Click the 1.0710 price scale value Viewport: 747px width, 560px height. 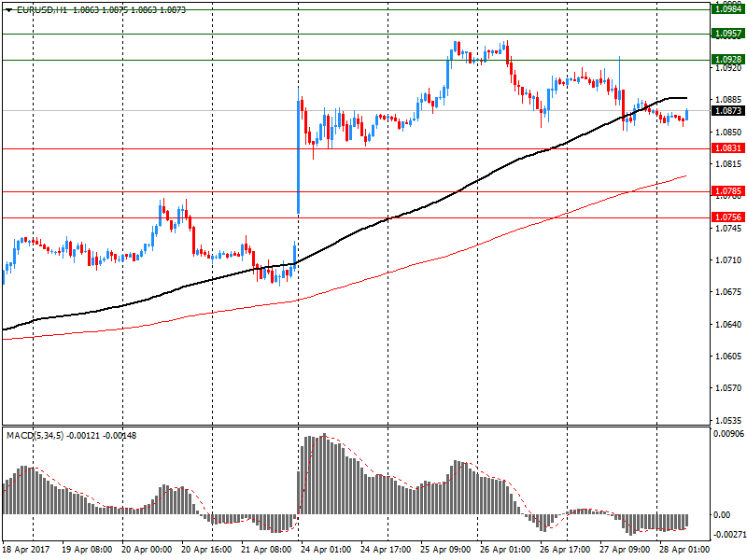pos(728,260)
